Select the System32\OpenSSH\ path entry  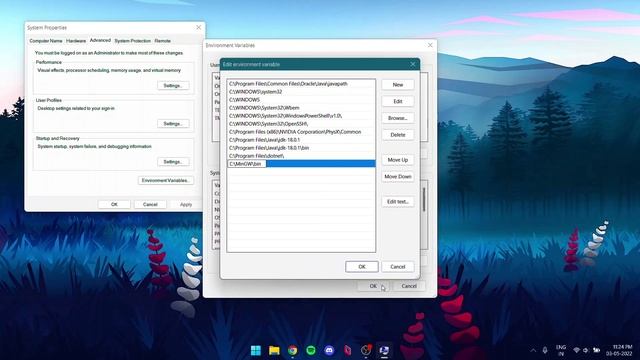point(301,124)
